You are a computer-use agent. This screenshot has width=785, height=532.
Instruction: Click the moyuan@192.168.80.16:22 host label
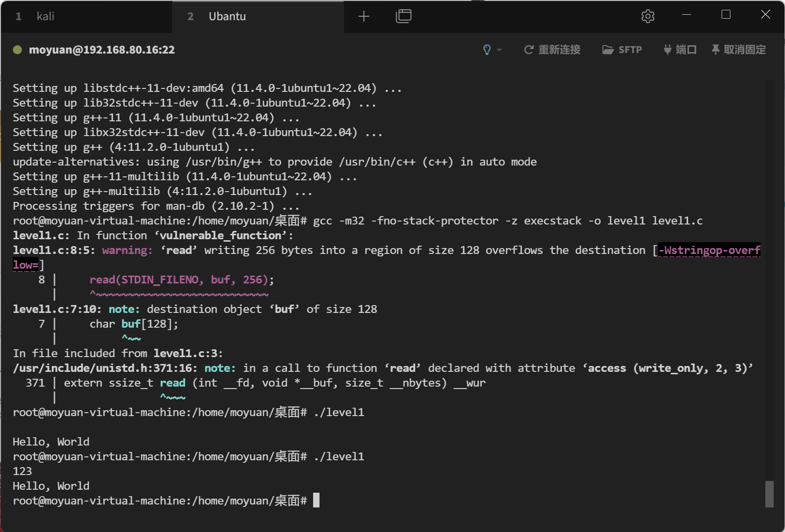point(102,50)
